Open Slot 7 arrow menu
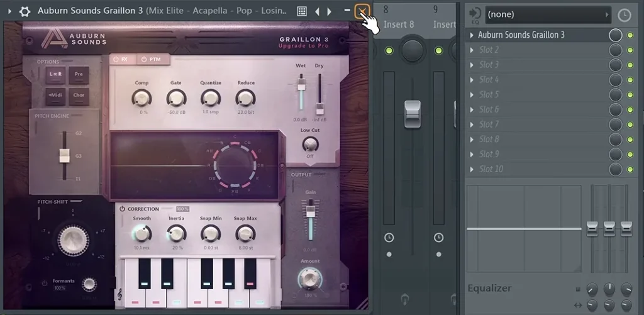Screen dimensions: 644x315 tap(472, 124)
